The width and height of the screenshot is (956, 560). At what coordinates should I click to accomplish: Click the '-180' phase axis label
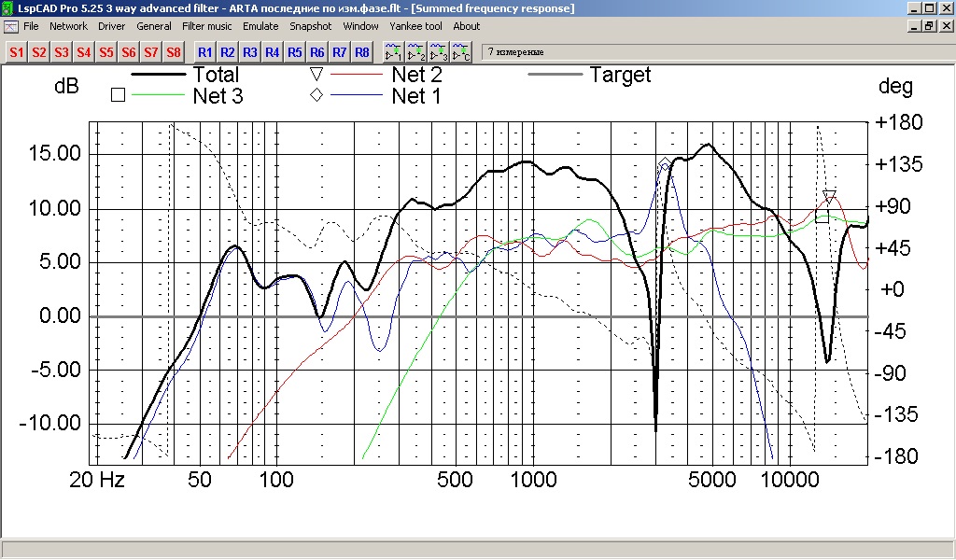coord(896,456)
